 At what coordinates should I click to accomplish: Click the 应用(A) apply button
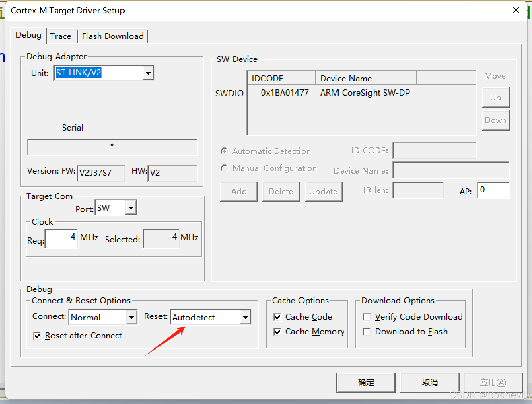[x=493, y=382]
